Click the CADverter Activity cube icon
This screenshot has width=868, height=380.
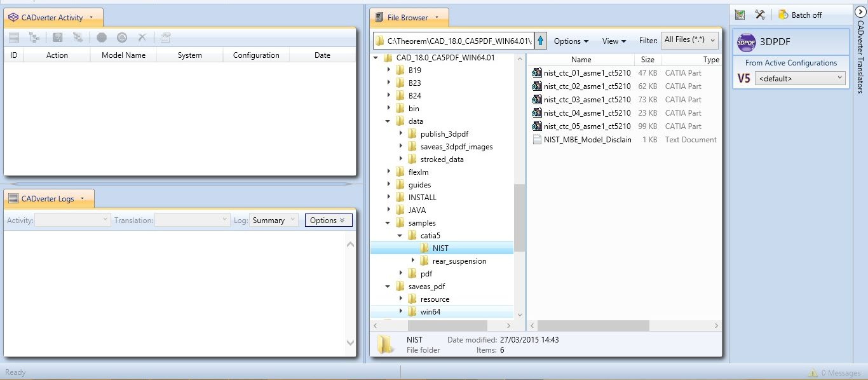[13, 18]
